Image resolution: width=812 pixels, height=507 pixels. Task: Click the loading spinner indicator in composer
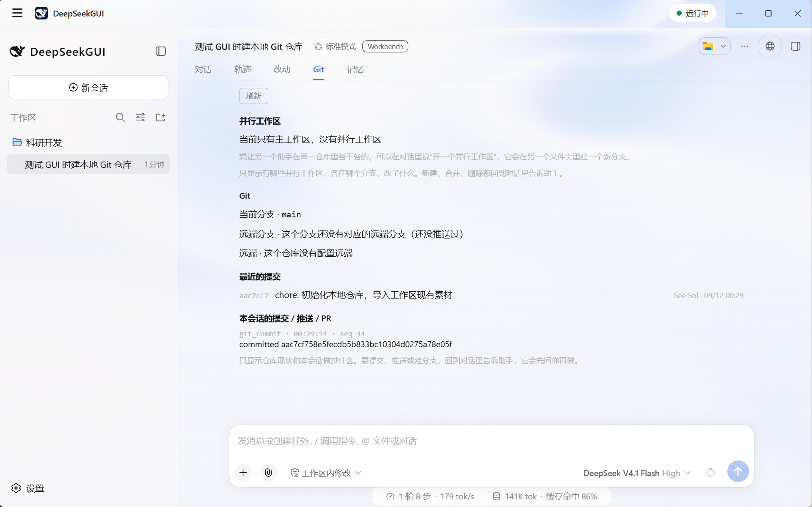[710, 472]
